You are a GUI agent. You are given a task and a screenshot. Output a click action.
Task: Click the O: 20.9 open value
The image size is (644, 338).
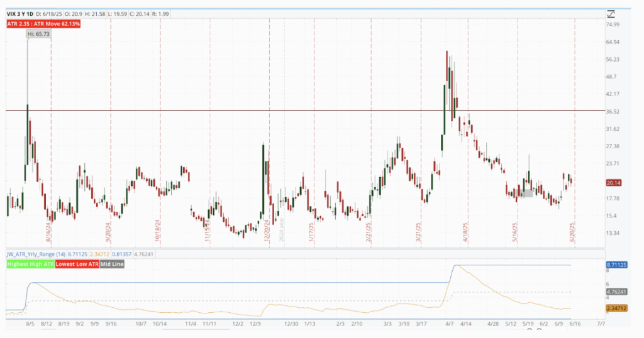click(72, 14)
